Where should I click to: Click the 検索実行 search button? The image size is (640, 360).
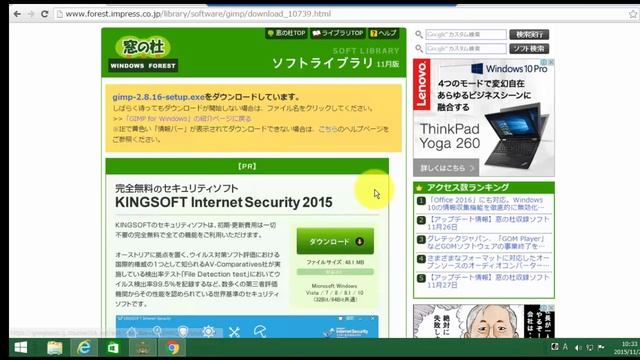(x=529, y=35)
